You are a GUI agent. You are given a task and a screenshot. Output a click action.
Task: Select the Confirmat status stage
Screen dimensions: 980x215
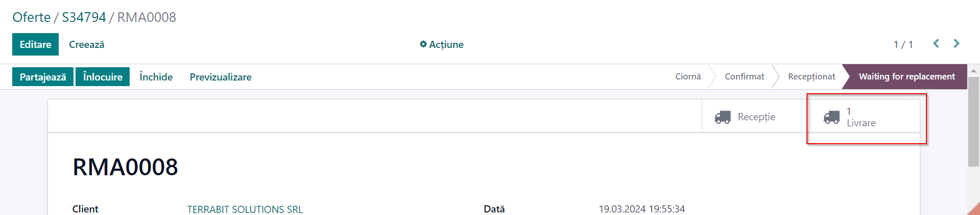(x=744, y=76)
